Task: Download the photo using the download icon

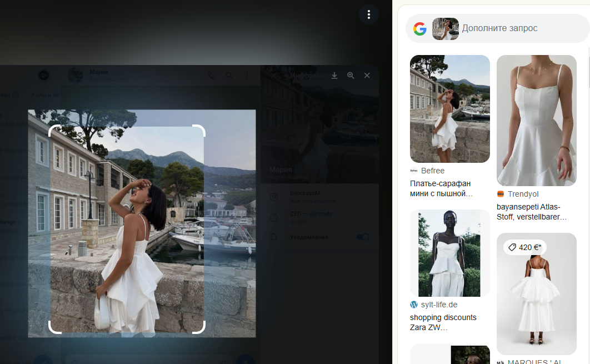Action: [334, 76]
